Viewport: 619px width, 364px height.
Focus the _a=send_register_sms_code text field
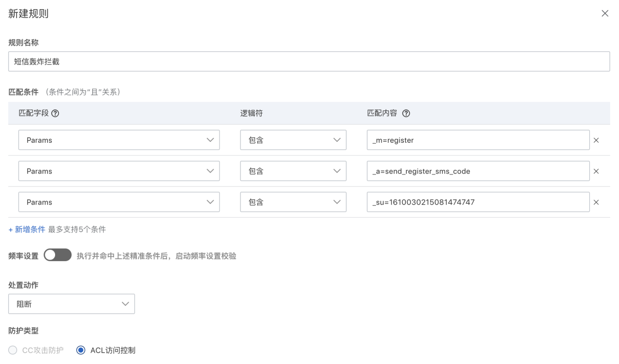(x=478, y=172)
